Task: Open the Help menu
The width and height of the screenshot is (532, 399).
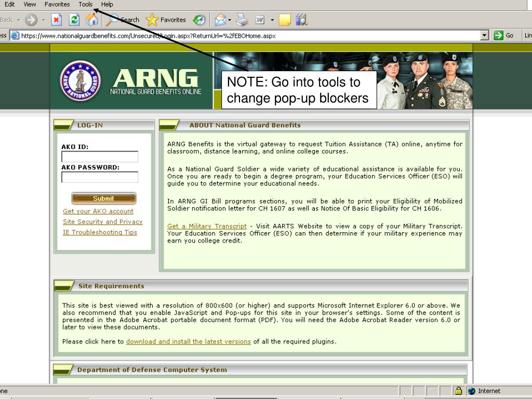Action: click(107, 4)
